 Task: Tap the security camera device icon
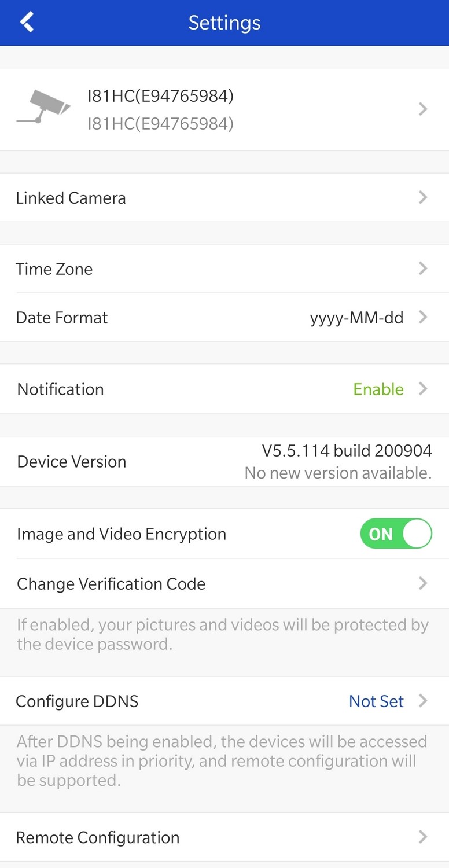pyautogui.click(x=43, y=106)
